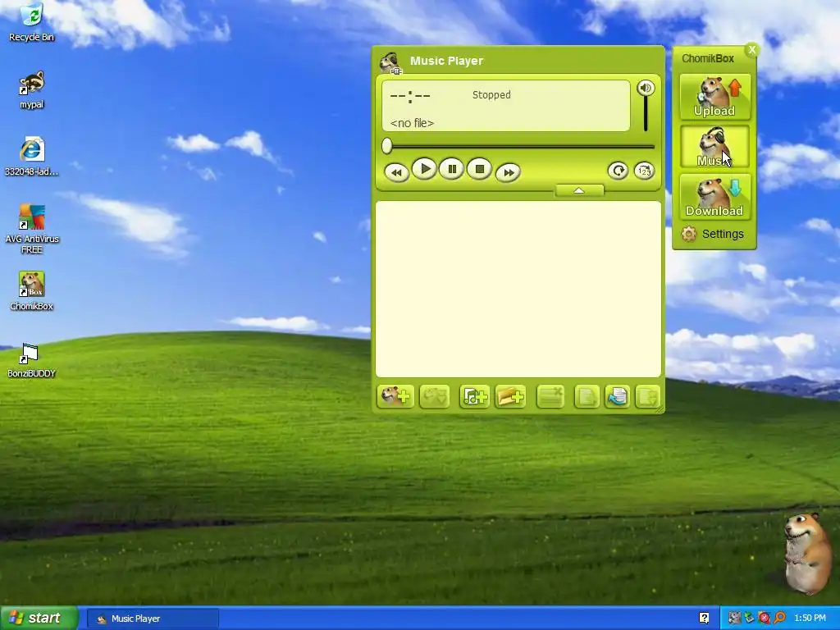Click the Music Player taskbar button
Screen dimensions: 840x630
153,619
